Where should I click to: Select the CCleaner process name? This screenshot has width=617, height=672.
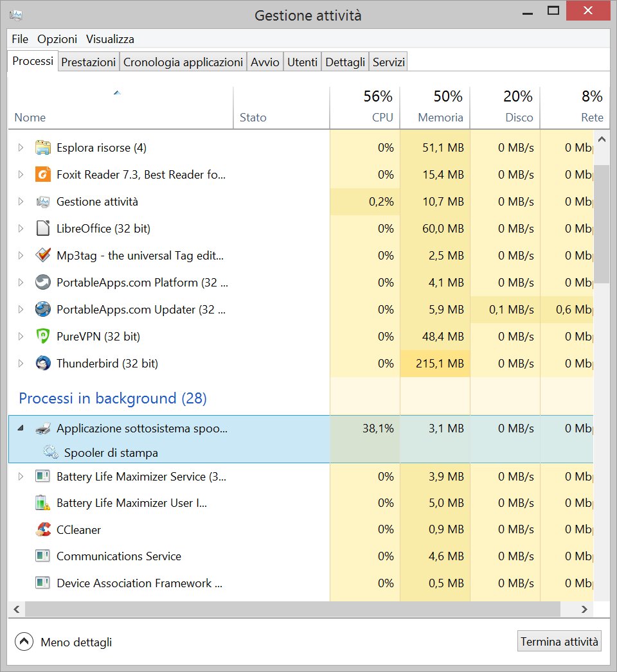coord(78,530)
